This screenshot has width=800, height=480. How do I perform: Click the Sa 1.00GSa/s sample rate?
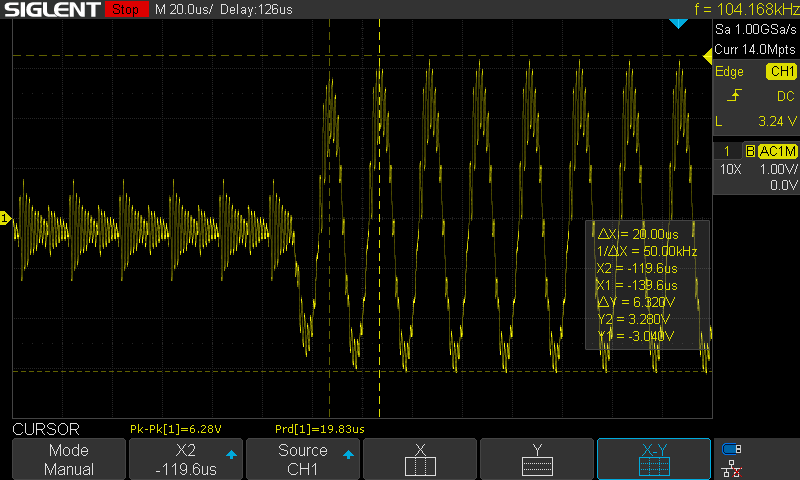756,30
